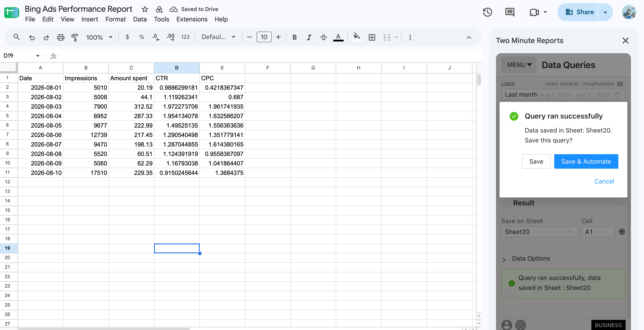Click the font size input box

(264, 37)
